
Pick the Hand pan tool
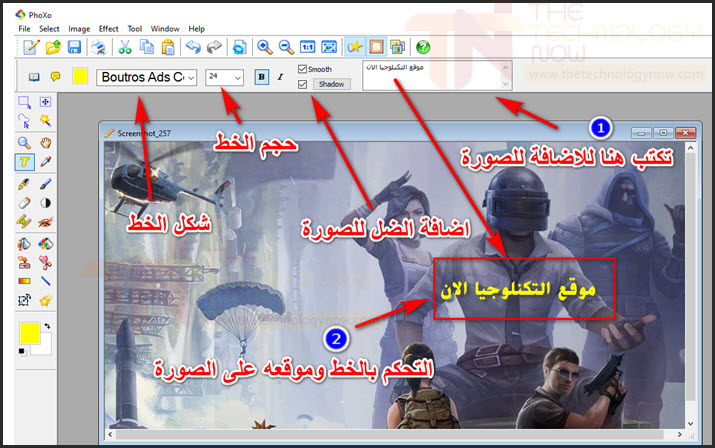click(x=45, y=143)
